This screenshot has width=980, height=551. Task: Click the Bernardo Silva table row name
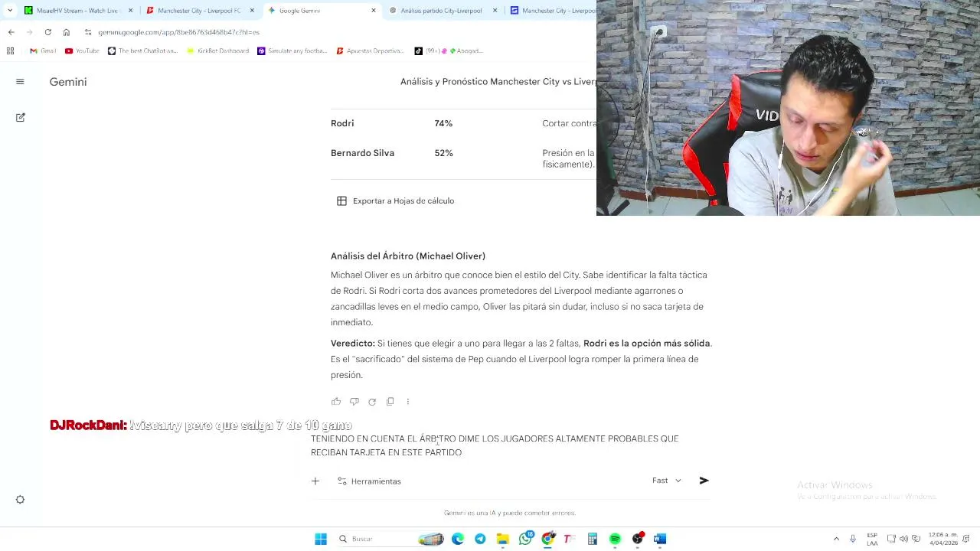(x=362, y=153)
